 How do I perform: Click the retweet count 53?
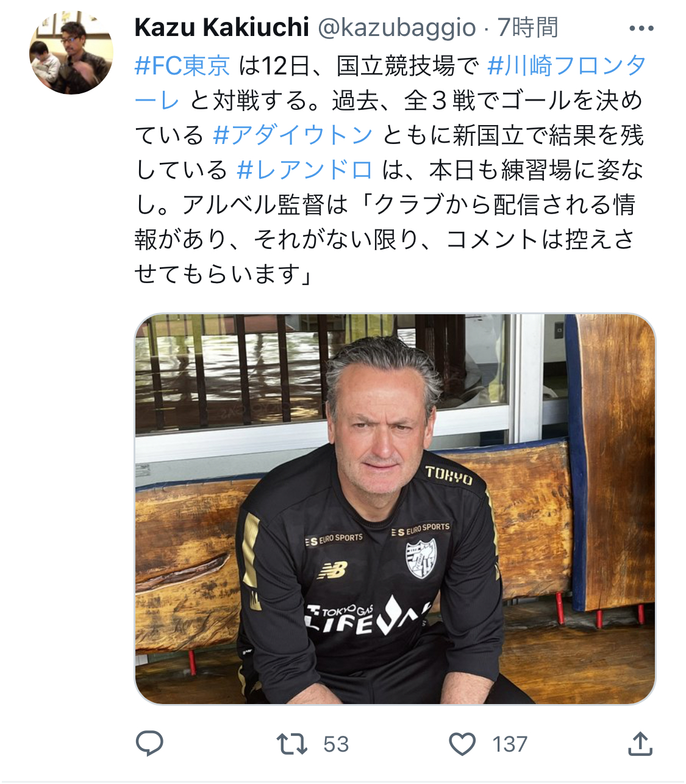click(336, 744)
